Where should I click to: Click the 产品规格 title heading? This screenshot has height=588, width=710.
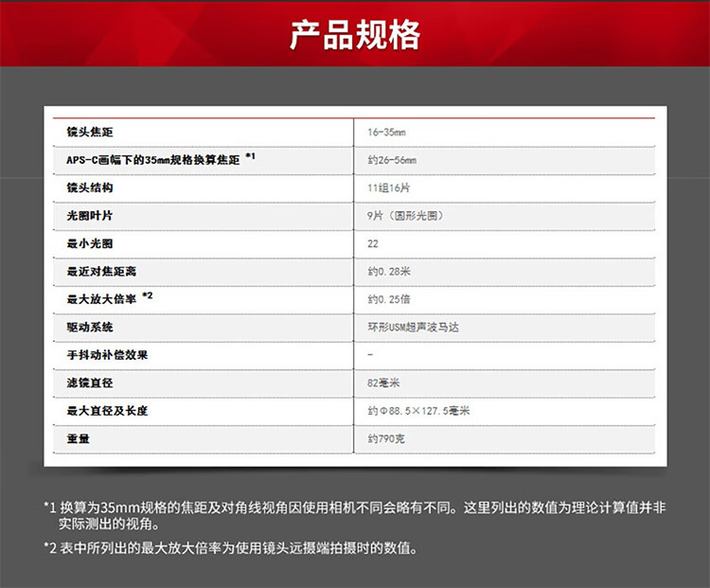[x=355, y=34]
